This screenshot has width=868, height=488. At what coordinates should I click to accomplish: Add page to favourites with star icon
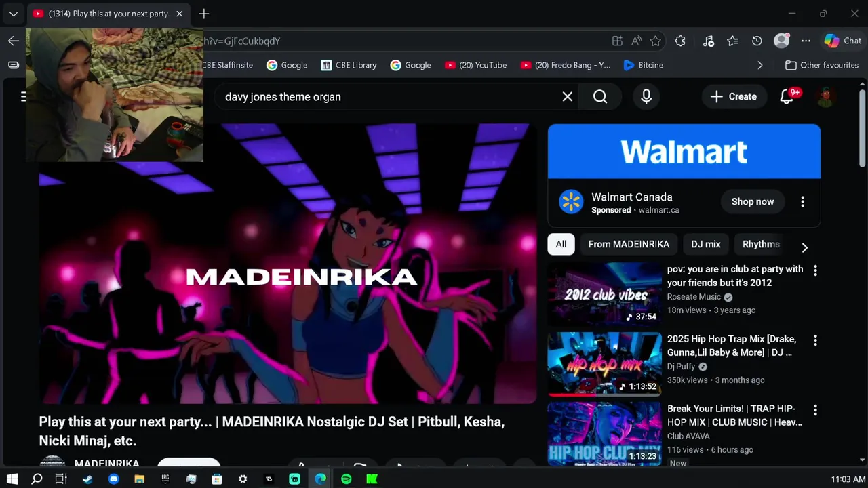point(655,41)
